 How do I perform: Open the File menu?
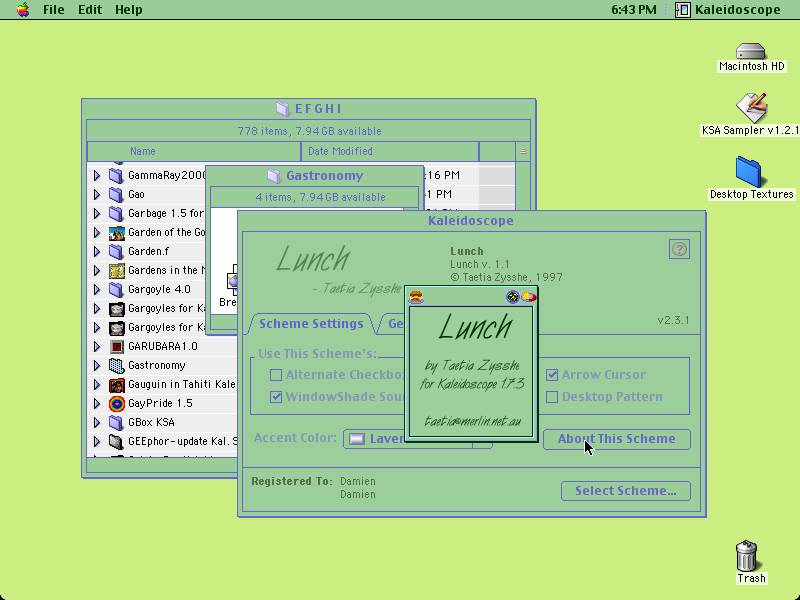click(x=54, y=10)
